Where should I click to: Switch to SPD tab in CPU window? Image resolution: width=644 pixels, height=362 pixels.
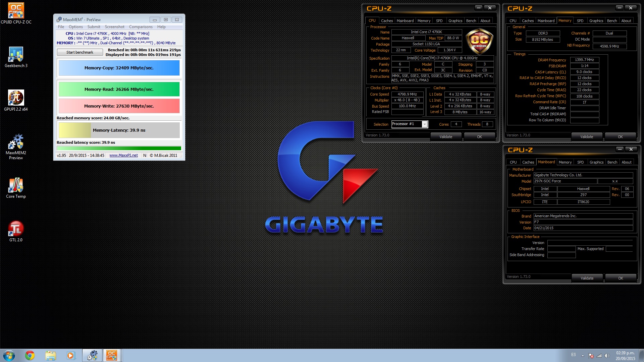[x=439, y=21]
